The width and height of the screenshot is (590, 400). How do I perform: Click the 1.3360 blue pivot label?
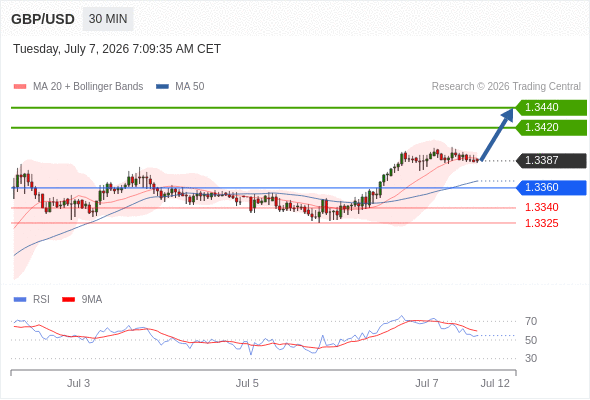(551, 187)
